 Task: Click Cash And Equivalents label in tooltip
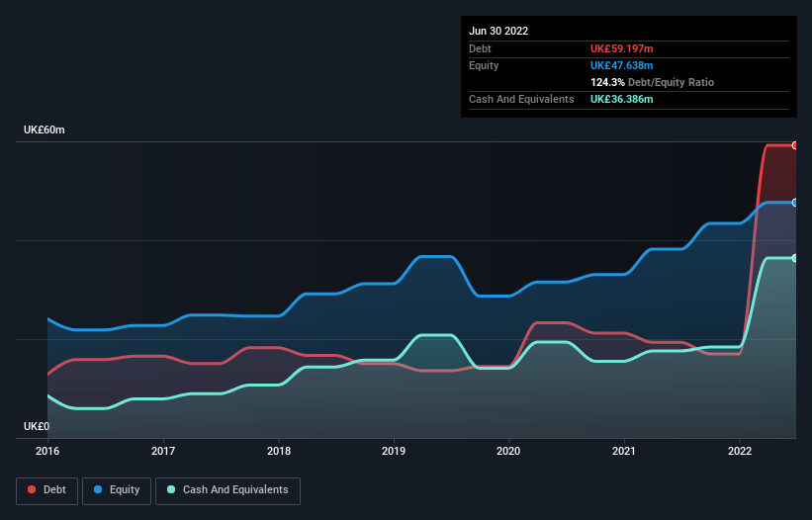point(521,99)
